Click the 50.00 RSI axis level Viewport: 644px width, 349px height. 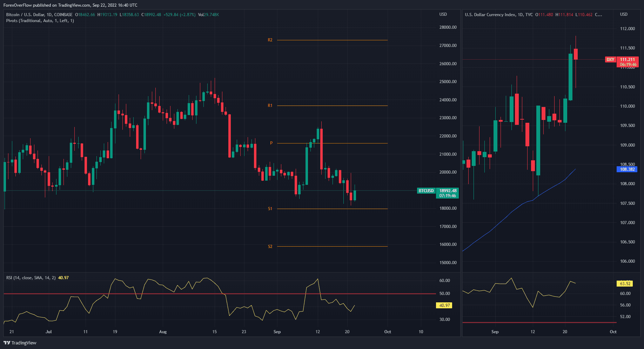pyautogui.click(x=444, y=294)
